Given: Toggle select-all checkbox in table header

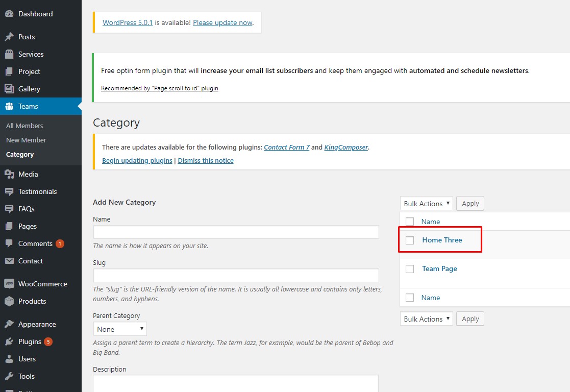Looking at the screenshot, I should (x=410, y=222).
